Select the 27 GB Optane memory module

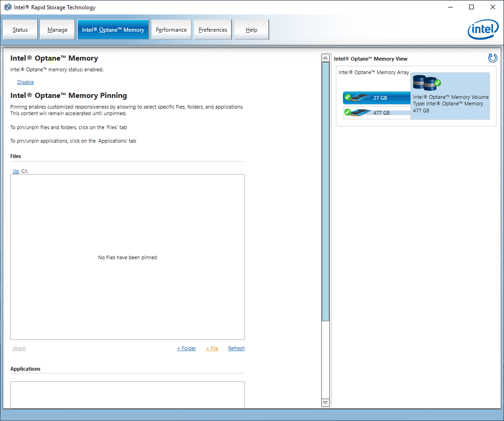tap(377, 98)
